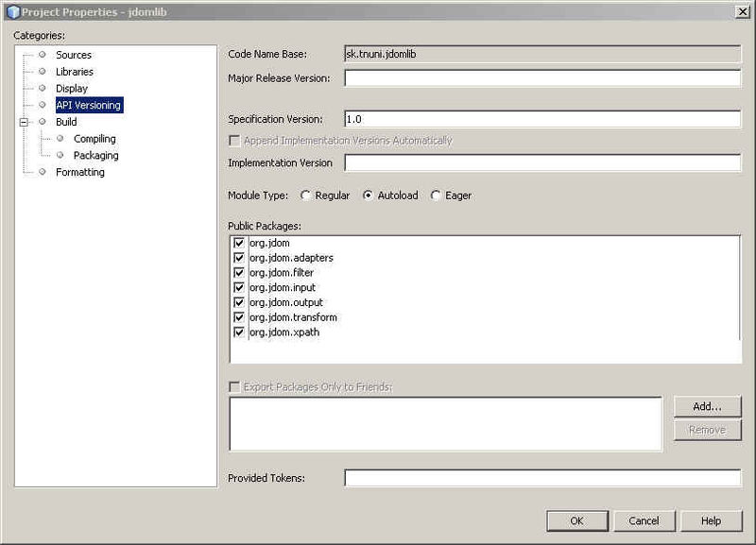The width and height of the screenshot is (756, 545).
Task: Choose the Autoload module type
Action: [x=368, y=196]
